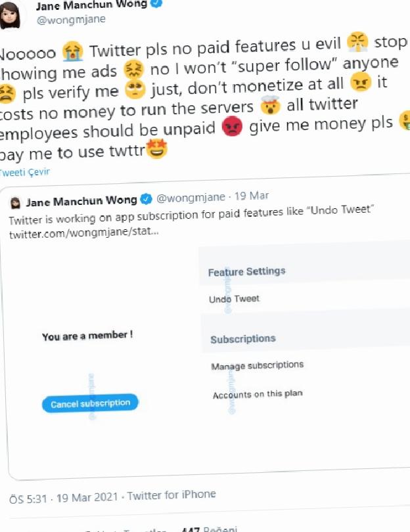This screenshot has width=410, height=532.
Task: Click the Cancel subscription button
Action: (90, 403)
